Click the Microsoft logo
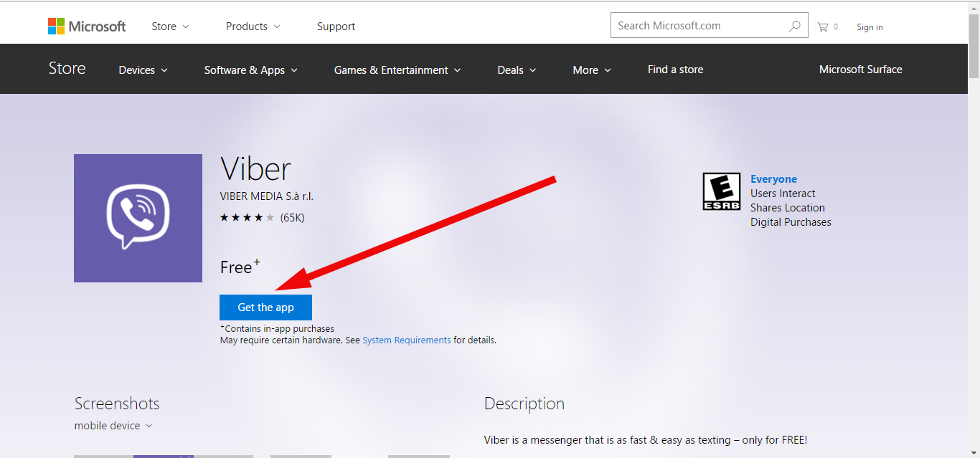Screen dimensions: 980x458 coord(87,27)
